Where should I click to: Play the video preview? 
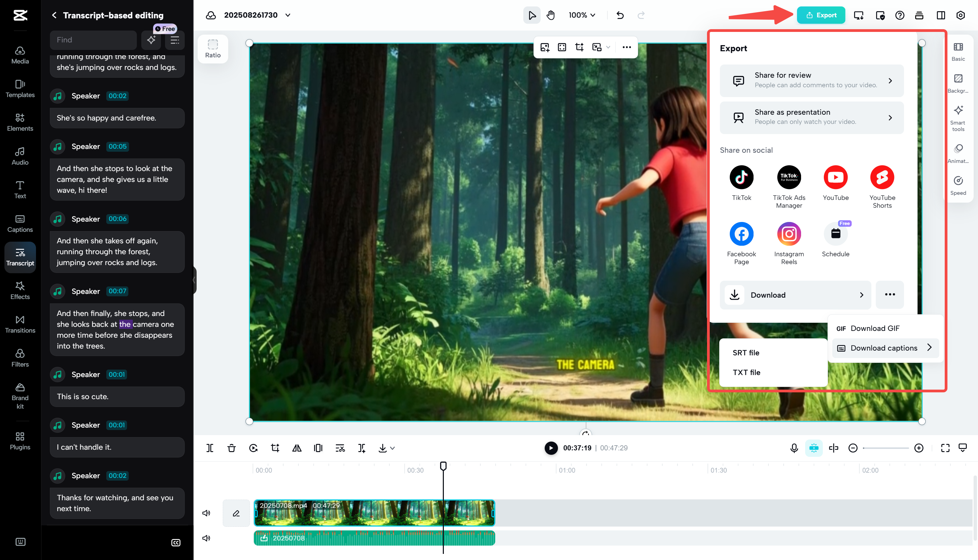pyautogui.click(x=551, y=448)
